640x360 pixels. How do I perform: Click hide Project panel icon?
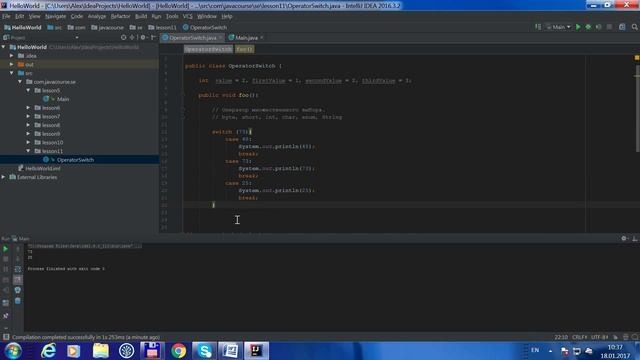pyautogui.click(x=153, y=38)
